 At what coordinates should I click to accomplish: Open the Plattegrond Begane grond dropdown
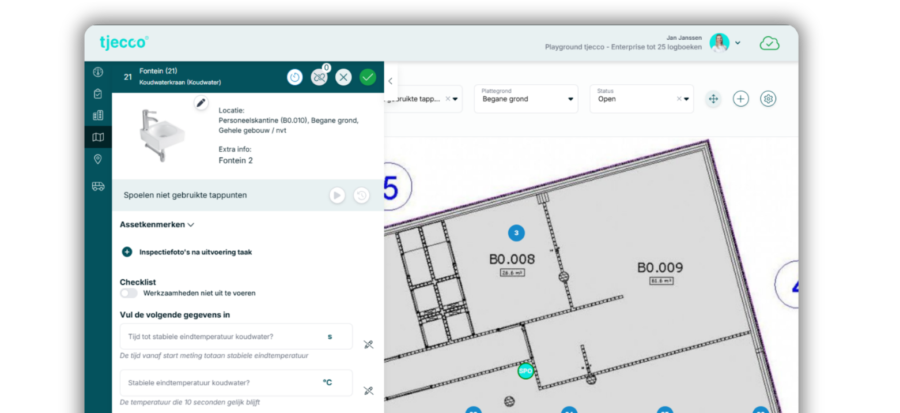coord(526,99)
